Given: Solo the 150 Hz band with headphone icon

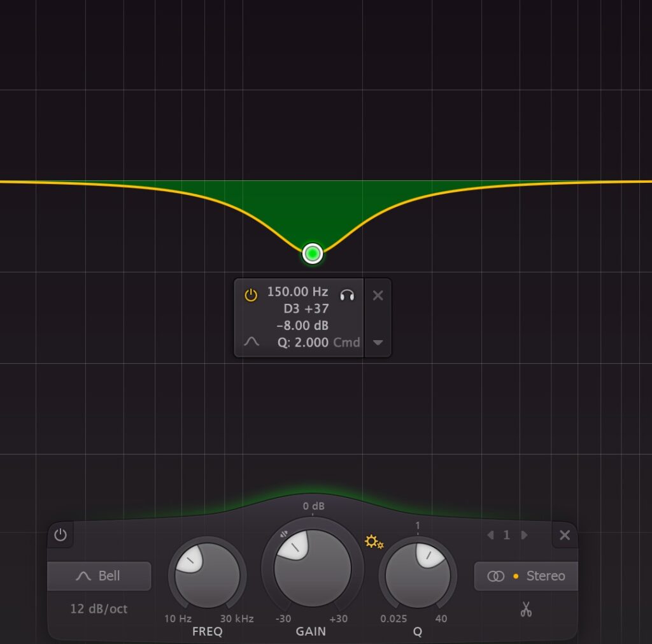Looking at the screenshot, I should (x=348, y=294).
